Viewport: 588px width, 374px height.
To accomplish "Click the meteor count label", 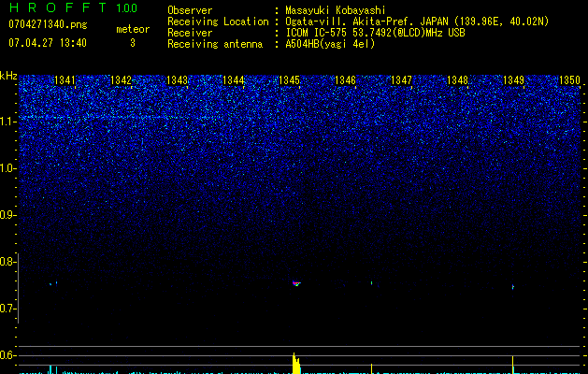I will pyautogui.click(x=133, y=29).
